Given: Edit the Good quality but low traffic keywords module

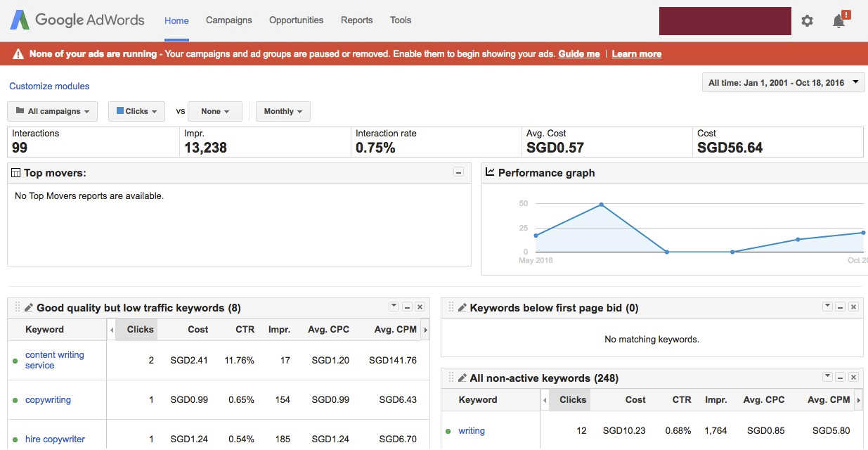Looking at the screenshot, I should [x=29, y=308].
